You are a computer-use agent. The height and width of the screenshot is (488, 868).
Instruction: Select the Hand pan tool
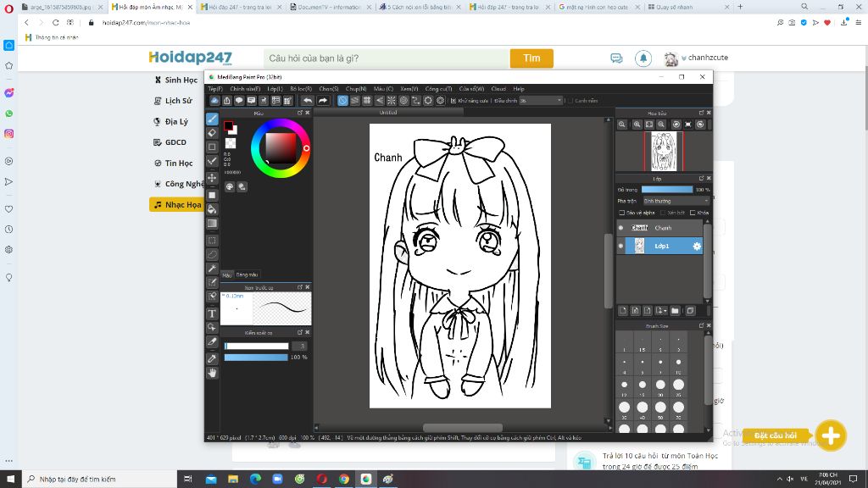click(x=212, y=374)
